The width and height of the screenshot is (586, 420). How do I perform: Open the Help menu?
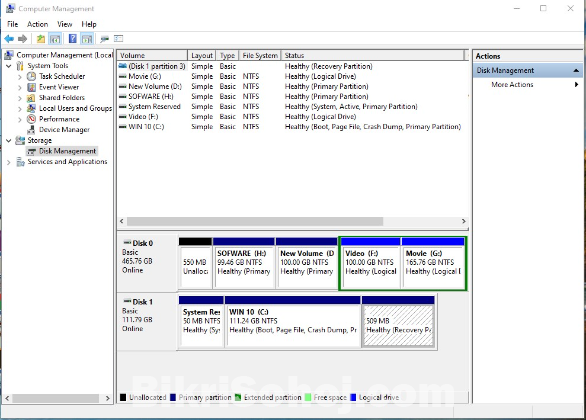[89, 24]
